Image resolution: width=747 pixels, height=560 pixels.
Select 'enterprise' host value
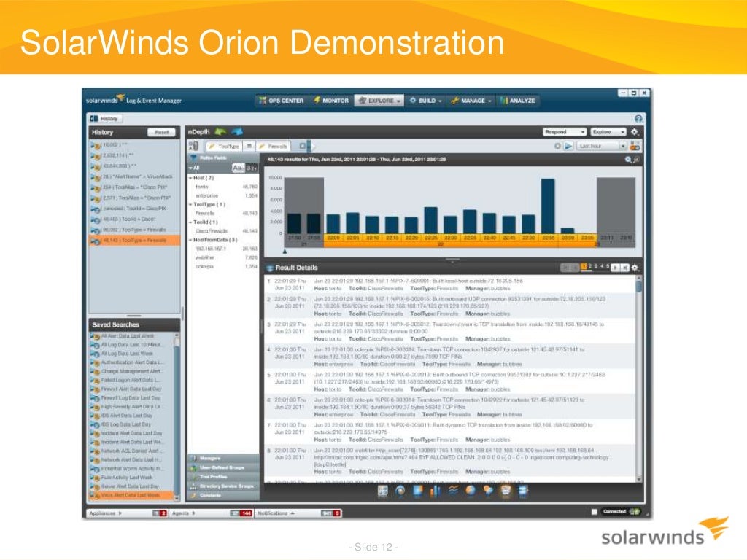point(206,195)
